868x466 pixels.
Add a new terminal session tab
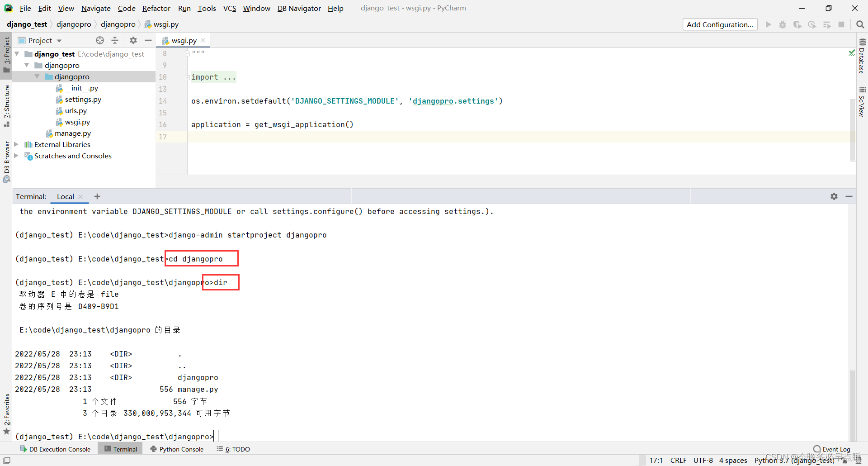coord(97,196)
